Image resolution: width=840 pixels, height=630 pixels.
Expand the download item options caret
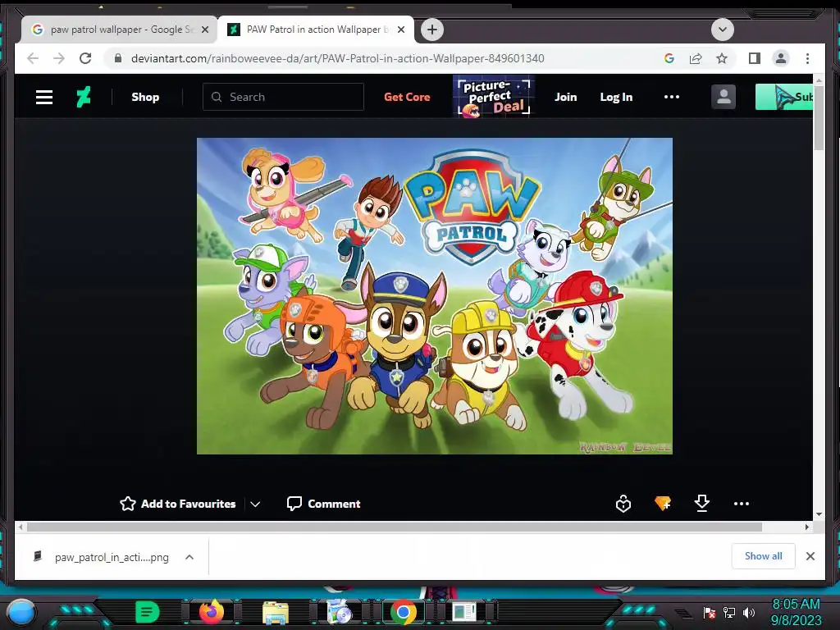tap(189, 557)
